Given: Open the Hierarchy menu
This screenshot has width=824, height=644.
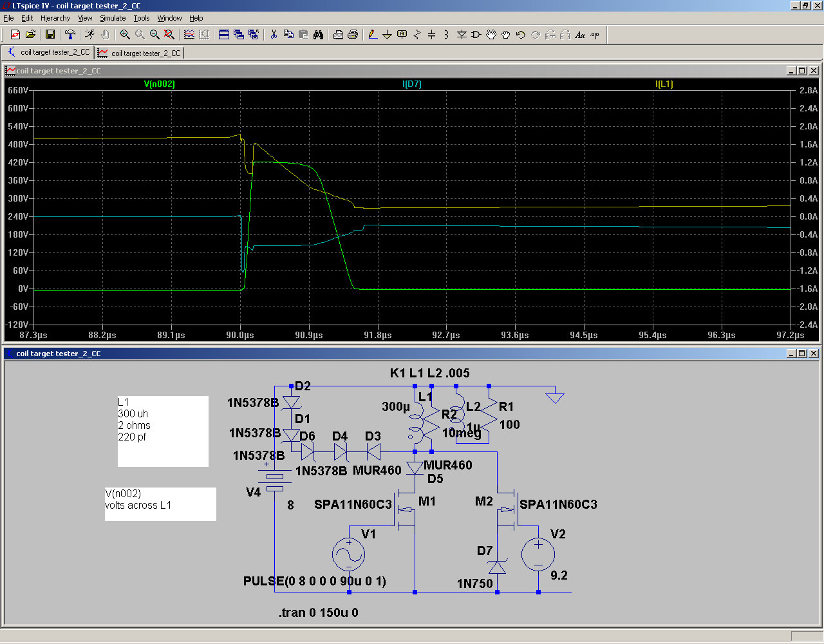Looking at the screenshot, I should [55, 18].
